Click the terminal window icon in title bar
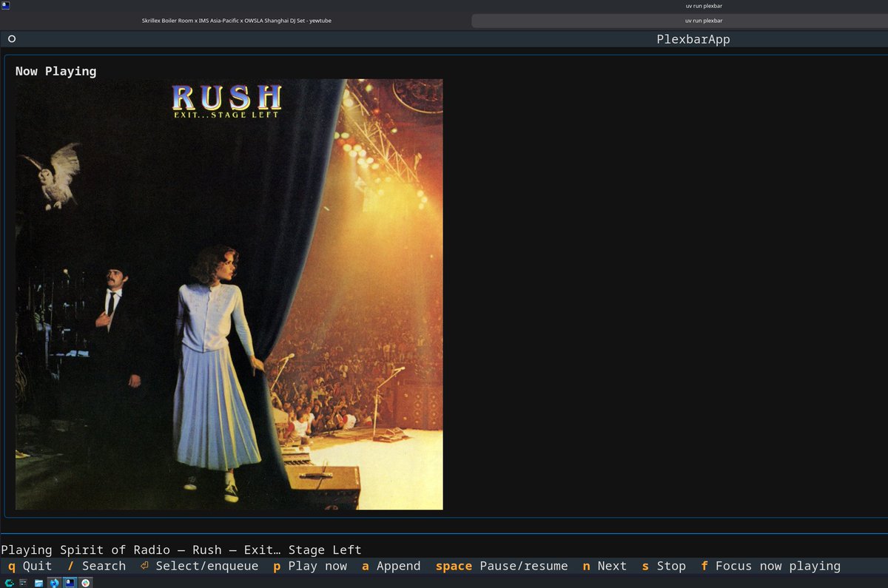 click(5, 5)
